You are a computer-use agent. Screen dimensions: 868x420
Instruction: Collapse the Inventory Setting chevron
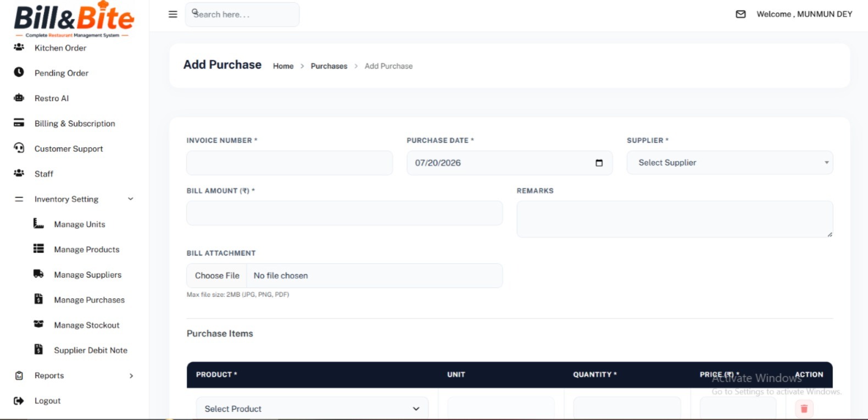131,199
